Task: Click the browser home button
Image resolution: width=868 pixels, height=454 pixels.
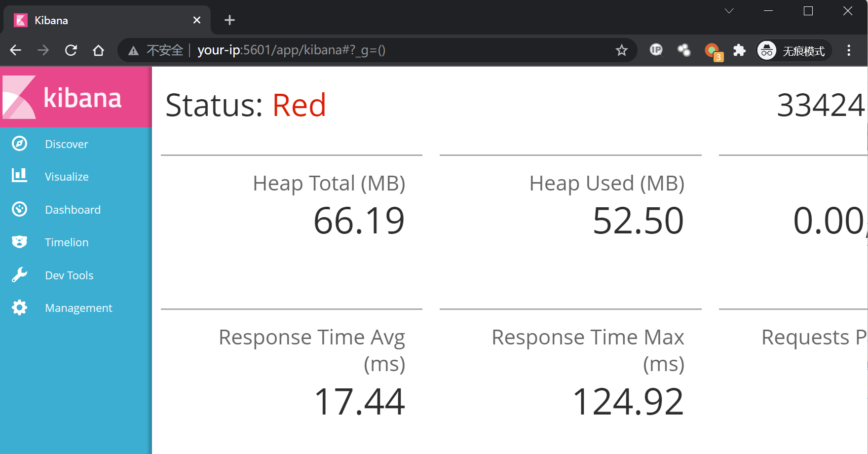Action: [x=99, y=50]
